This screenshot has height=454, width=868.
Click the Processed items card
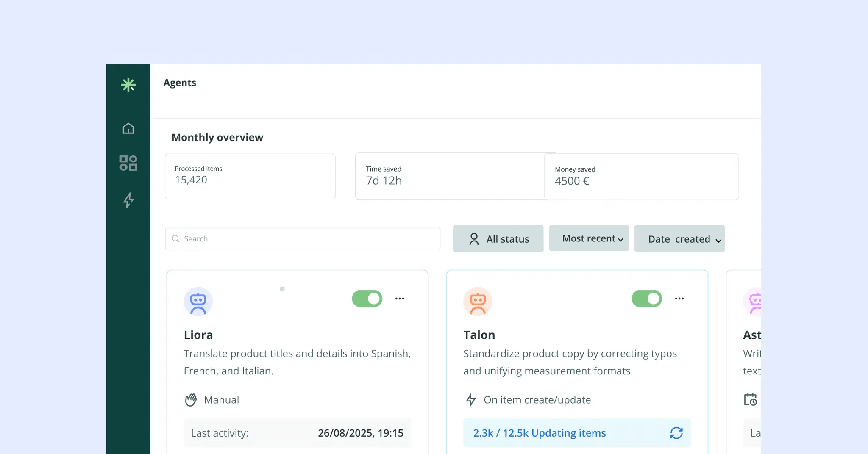coord(250,176)
